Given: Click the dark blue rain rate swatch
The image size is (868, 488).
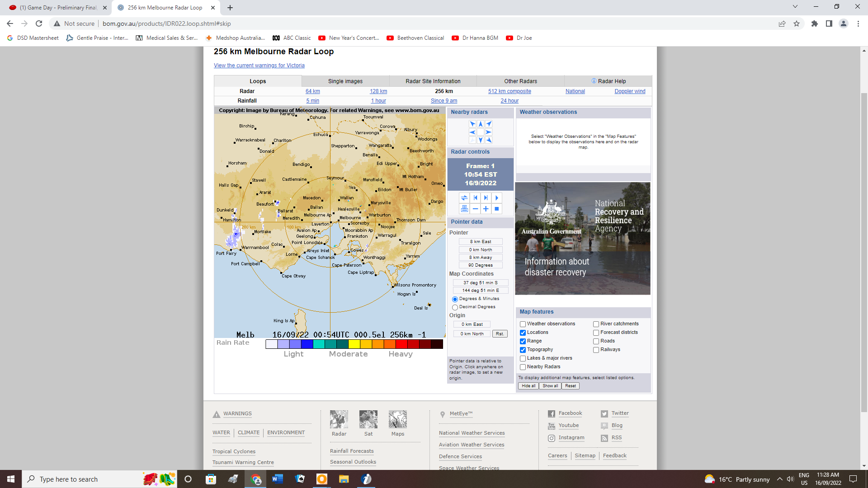Looking at the screenshot, I should tap(307, 344).
